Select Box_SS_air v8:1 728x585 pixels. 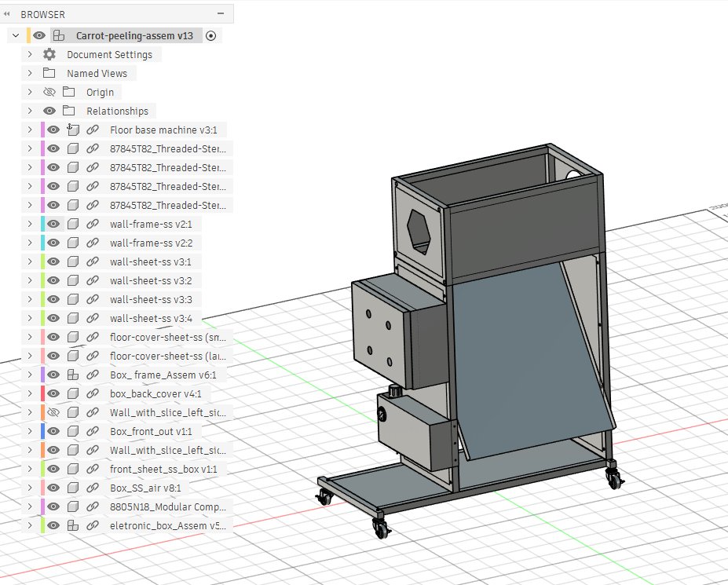click(x=145, y=488)
